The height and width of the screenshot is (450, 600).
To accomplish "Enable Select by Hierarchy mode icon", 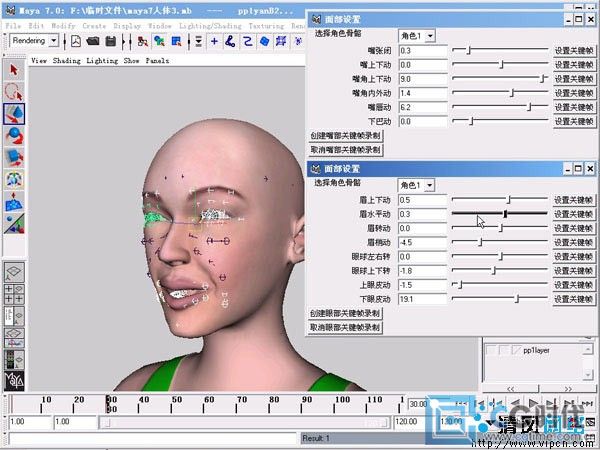I will tap(143, 41).
